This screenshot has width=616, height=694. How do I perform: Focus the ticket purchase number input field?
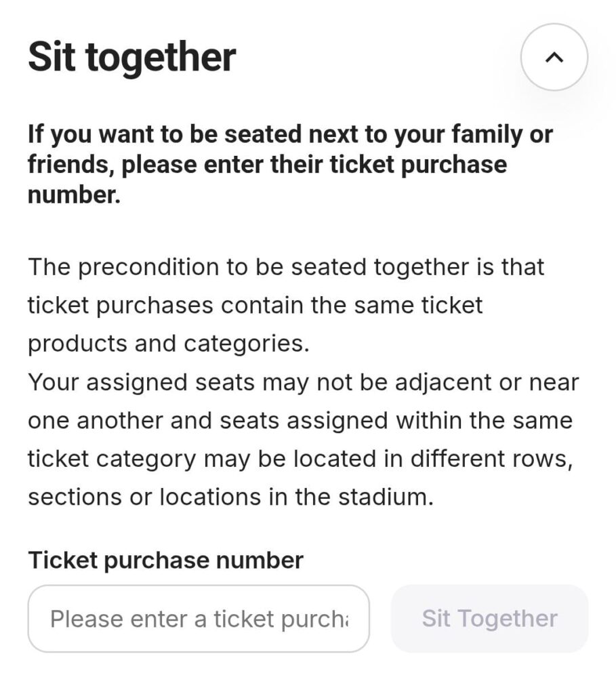tap(199, 619)
